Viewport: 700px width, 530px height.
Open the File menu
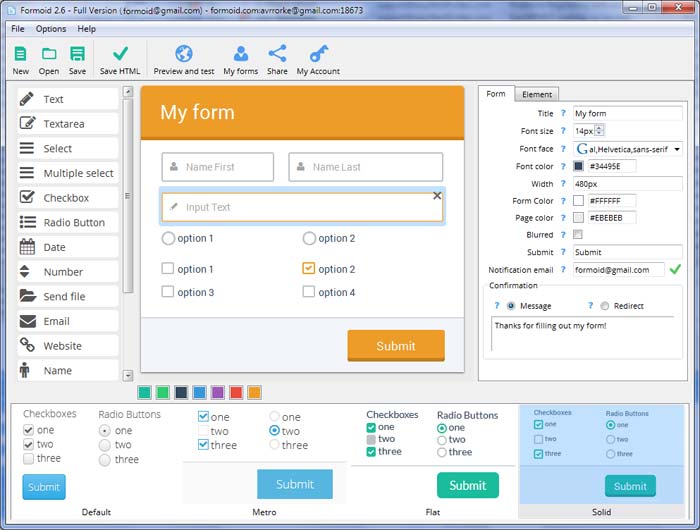point(18,29)
